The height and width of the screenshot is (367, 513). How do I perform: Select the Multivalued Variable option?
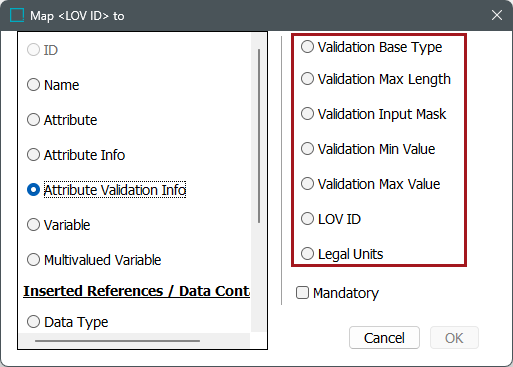coord(34,260)
